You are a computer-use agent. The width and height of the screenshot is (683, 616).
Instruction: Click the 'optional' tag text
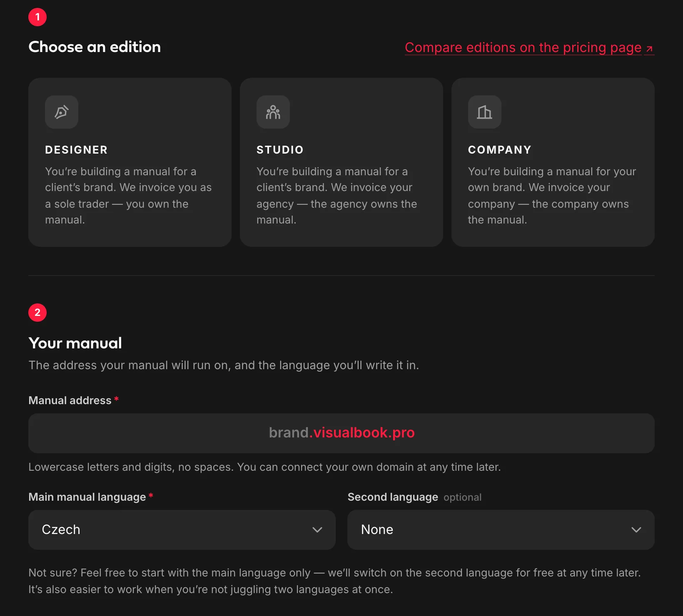pos(462,497)
